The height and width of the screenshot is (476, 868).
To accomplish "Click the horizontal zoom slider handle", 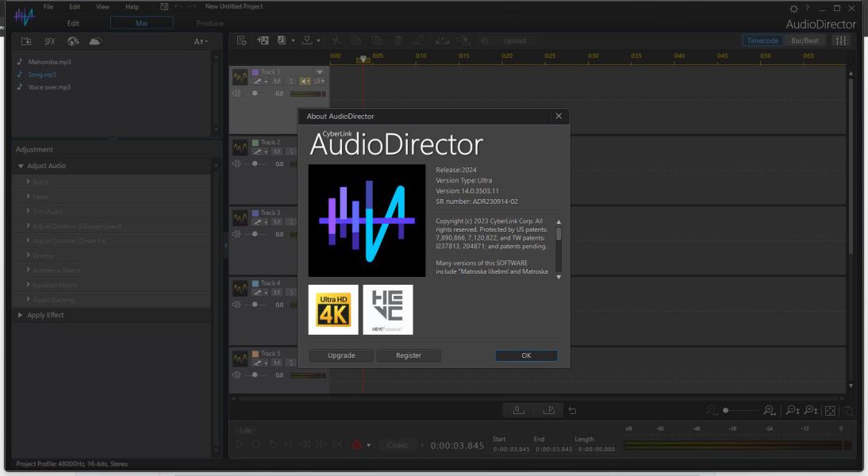I will tap(726, 410).
